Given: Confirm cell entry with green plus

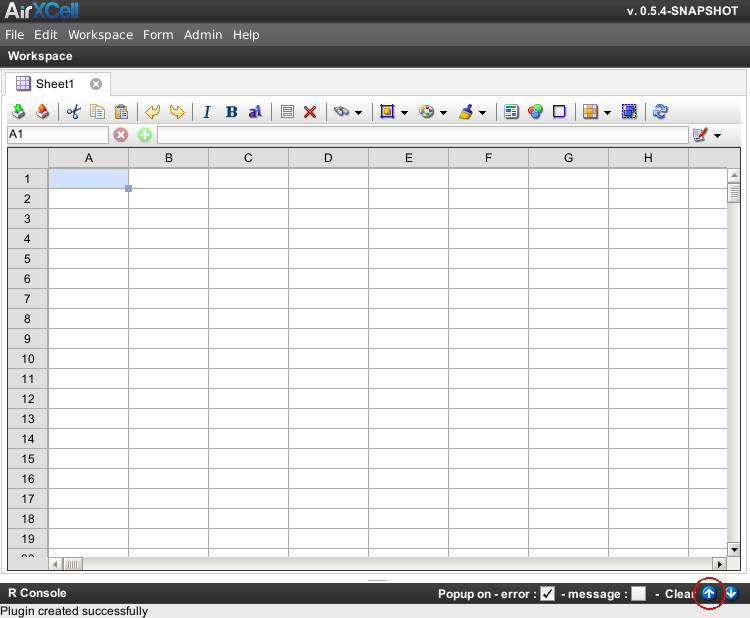Looking at the screenshot, I should click(x=145, y=135).
